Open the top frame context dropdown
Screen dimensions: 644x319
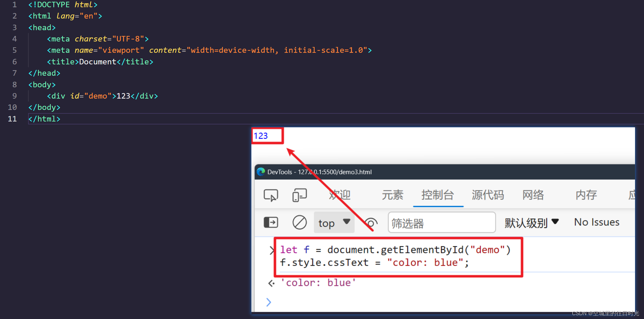click(x=334, y=223)
